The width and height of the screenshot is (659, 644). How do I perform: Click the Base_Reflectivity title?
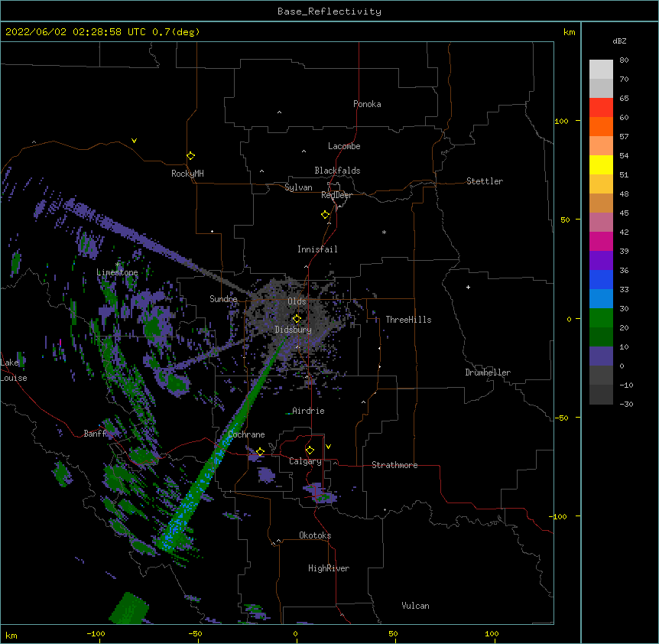[329, 11]
